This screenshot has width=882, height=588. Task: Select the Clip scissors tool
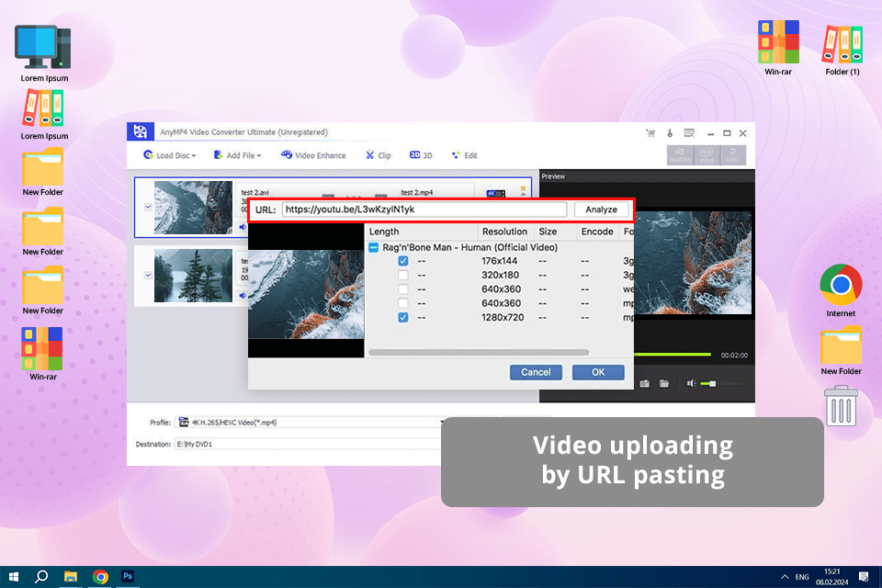pos(378,155)
